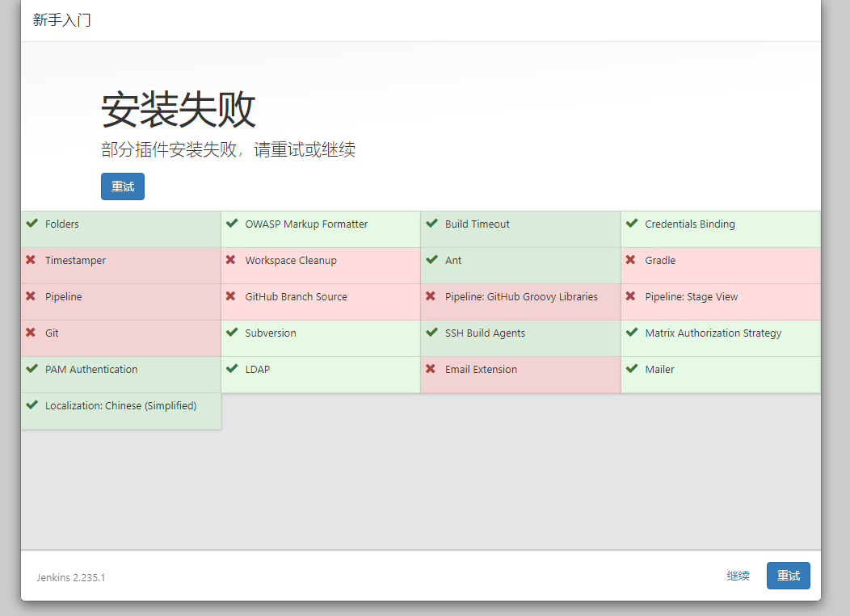Select the Localization: Chinese (Simplified) entry
Viewport: 850px width, 616px height.
pos(120,410)
